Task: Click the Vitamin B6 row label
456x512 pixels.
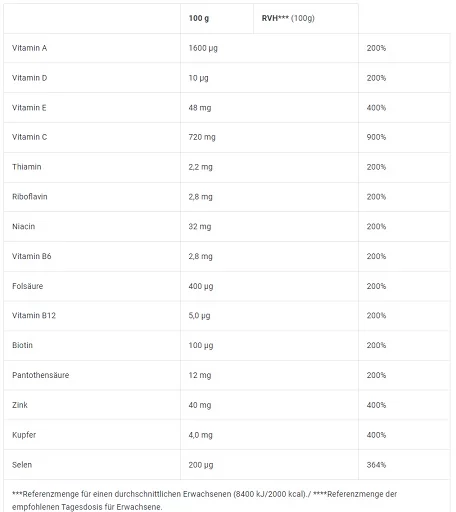Action: (x=32, y=256)
